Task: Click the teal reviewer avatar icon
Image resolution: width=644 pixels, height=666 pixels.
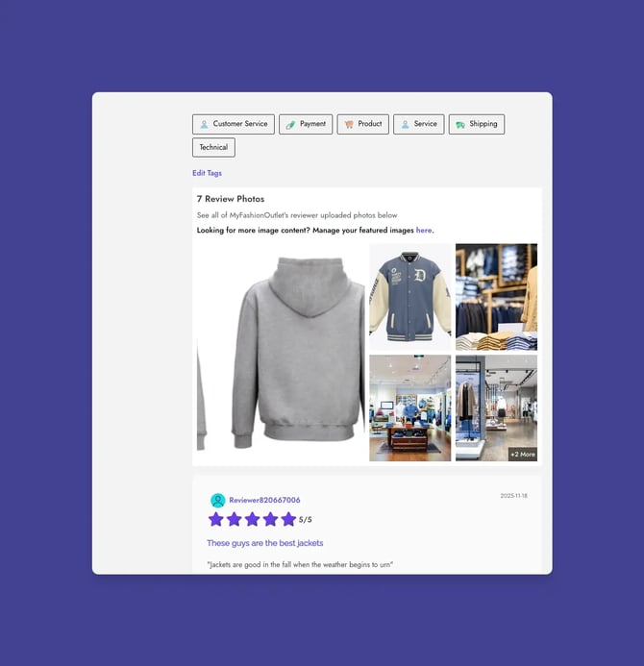Action: 218,500
